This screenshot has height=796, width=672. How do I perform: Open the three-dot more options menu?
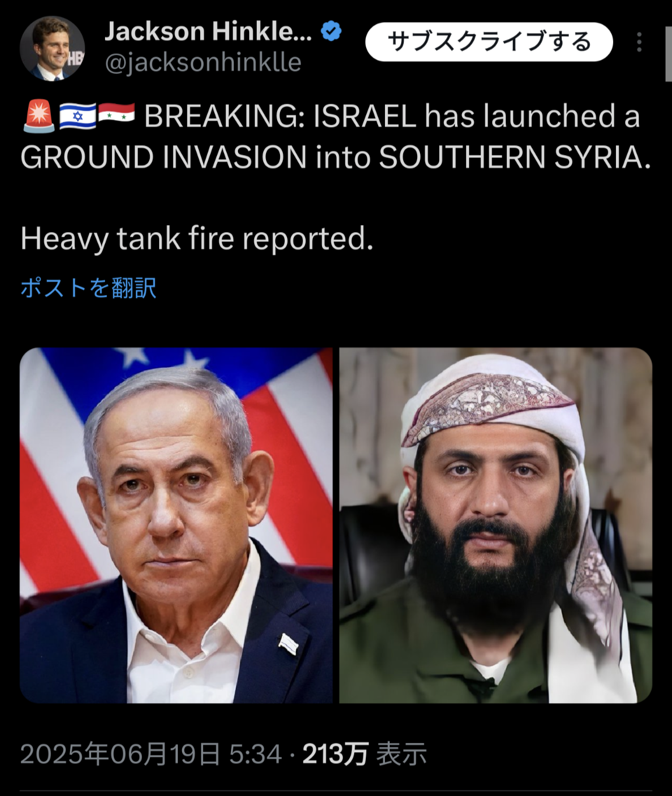(x=639, y=42)
